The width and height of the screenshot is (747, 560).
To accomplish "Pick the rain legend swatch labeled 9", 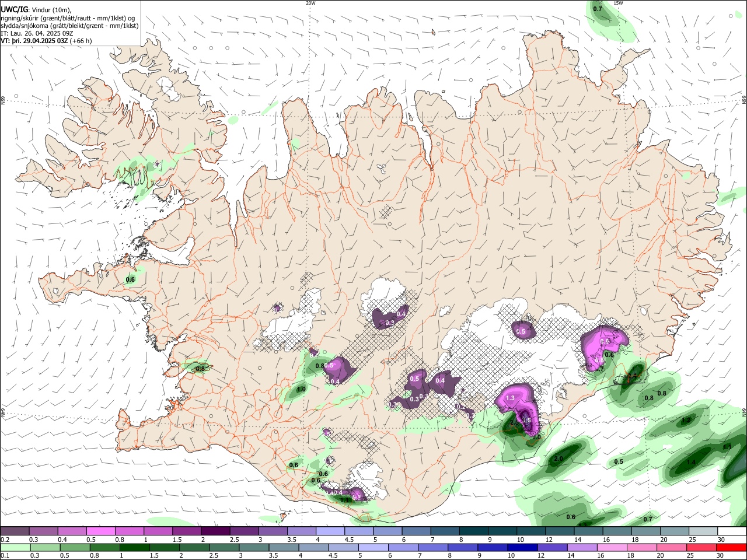I will pyautogui.click(x=493, y=548).
